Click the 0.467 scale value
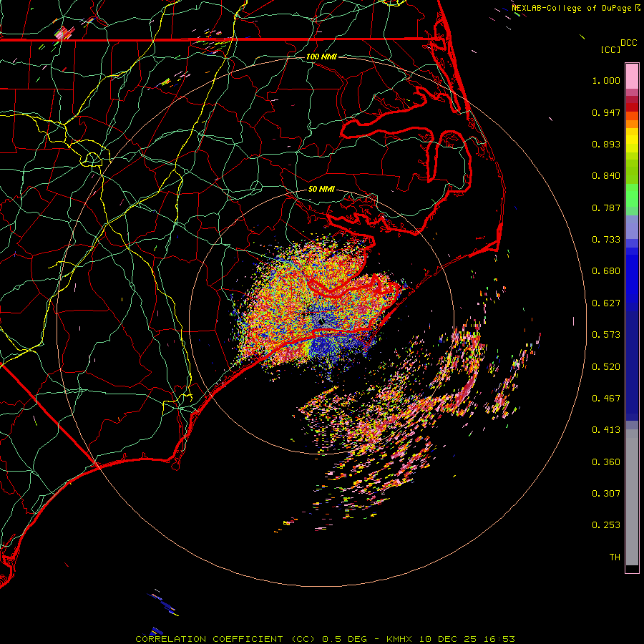Screen dimensions: 644x644 click(x=606, y=399)
